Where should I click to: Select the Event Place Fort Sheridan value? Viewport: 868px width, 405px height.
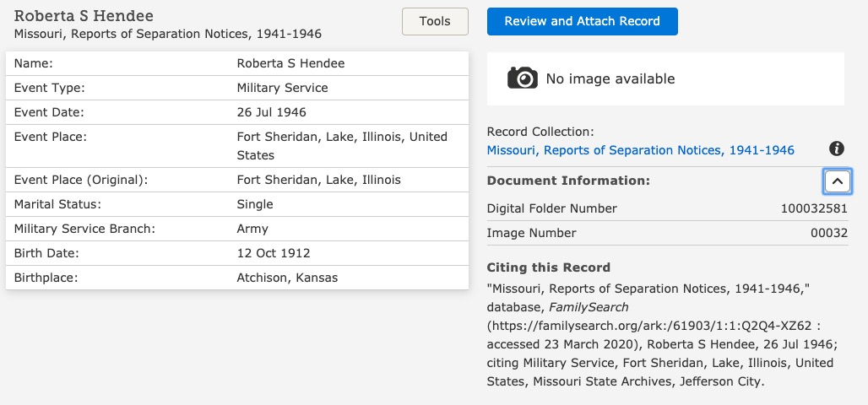[x=342, y=146]
